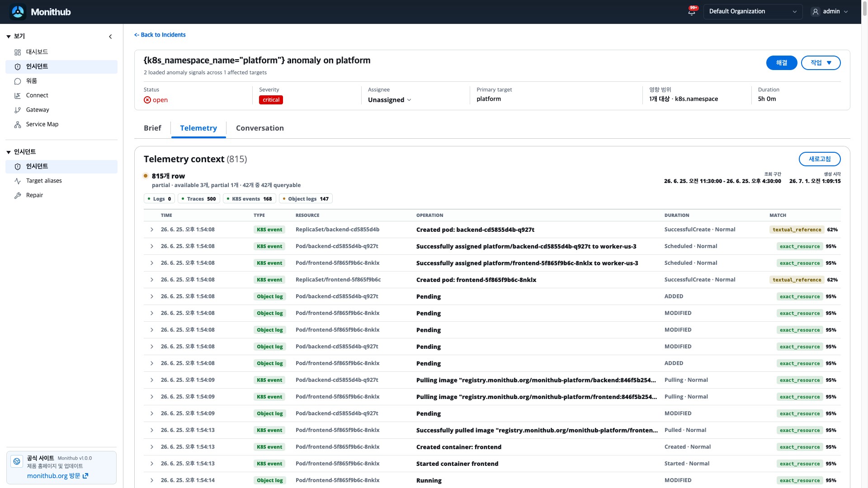Screen dimensions: 868x488
Task: Click the Pulled · Normal duration cell
Action: click(x=685, y=430)
